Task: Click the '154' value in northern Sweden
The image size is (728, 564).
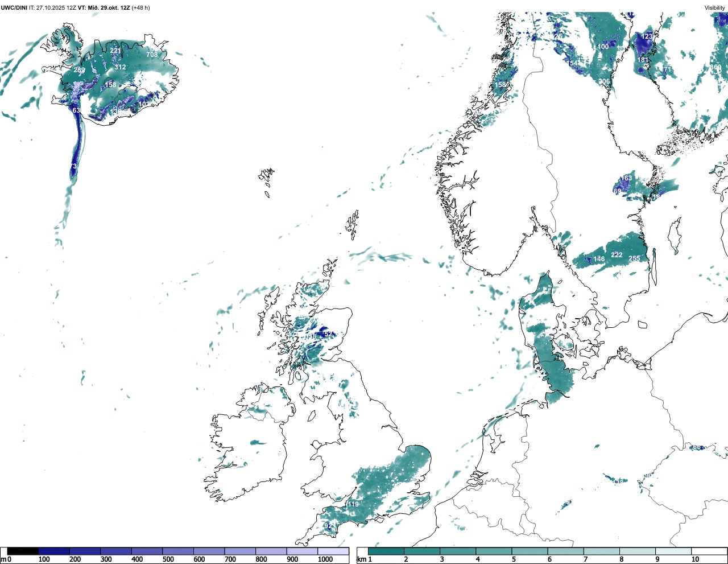Action: (572, 63)
